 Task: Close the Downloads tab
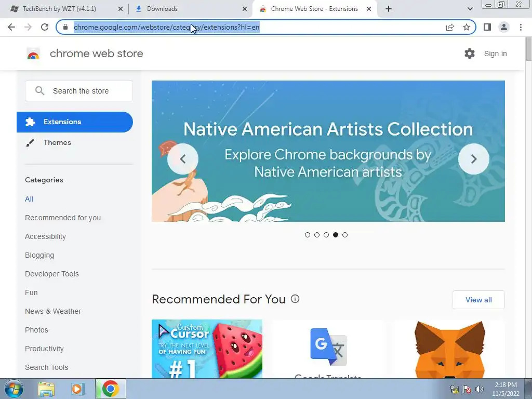pyautogui.click(x=245, y=9)
